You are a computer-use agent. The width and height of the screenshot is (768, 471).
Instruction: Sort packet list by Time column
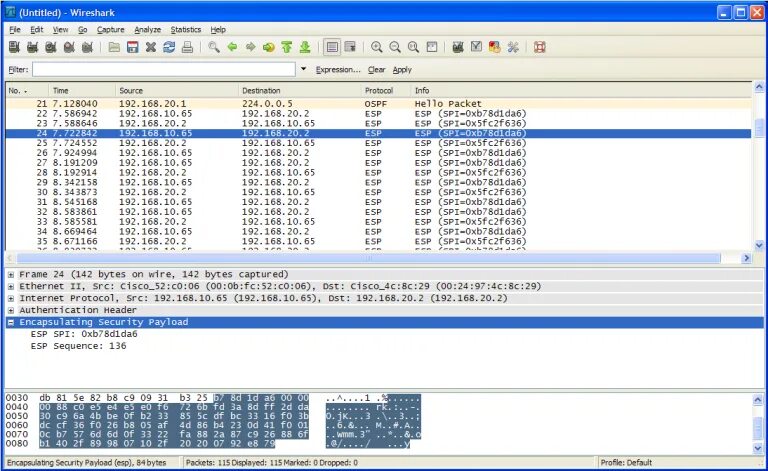(x=81, y=91)
